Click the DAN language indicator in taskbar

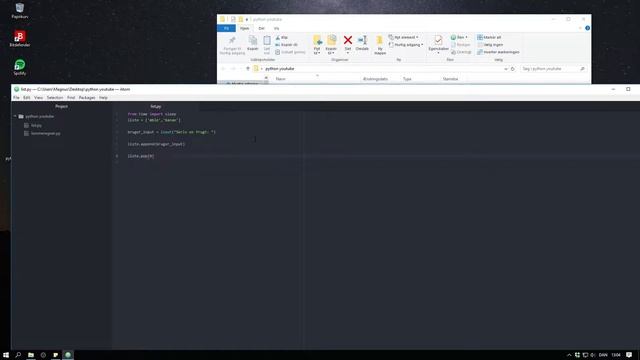coord(603,355)
